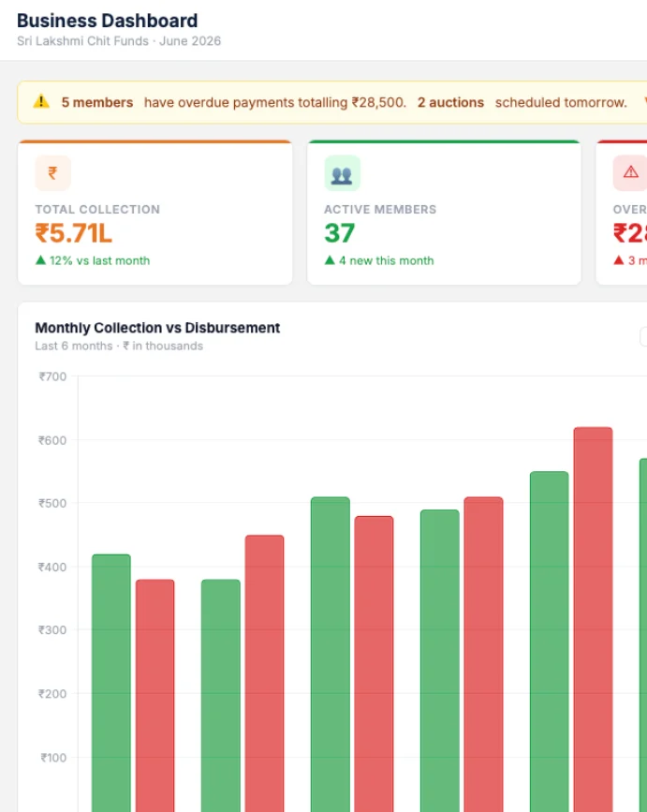The width and height of the screenshot is (647, 812).
Task: Click the 'ACTIVE MEMBERS' label
Action: coord(380,209)
